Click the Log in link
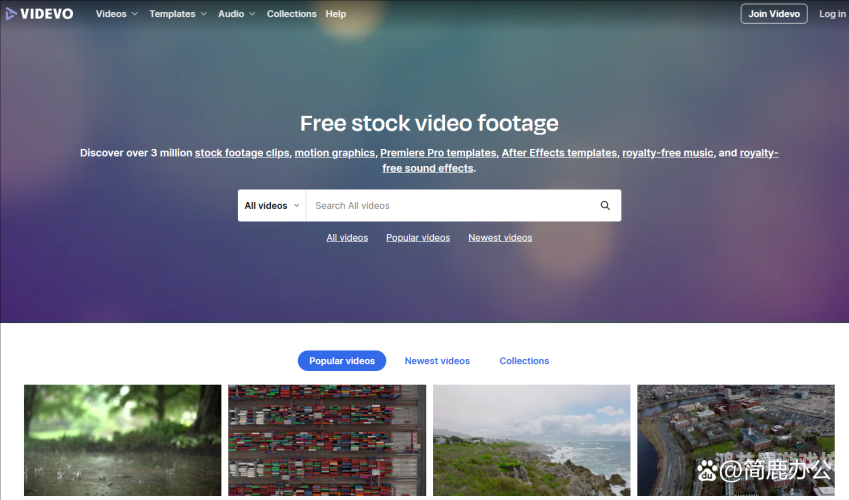Image resolution: width=849 pixels, height=500 pixels. pos(832,14)
